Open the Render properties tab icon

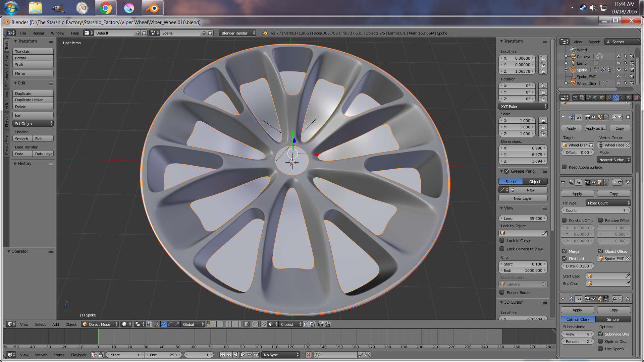(x=576, y=98)
